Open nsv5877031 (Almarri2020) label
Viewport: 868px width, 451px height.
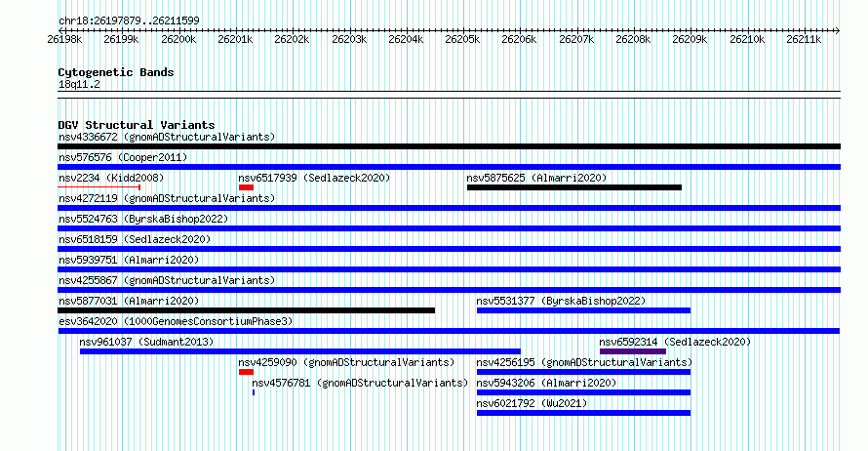(x=129, y=301)
